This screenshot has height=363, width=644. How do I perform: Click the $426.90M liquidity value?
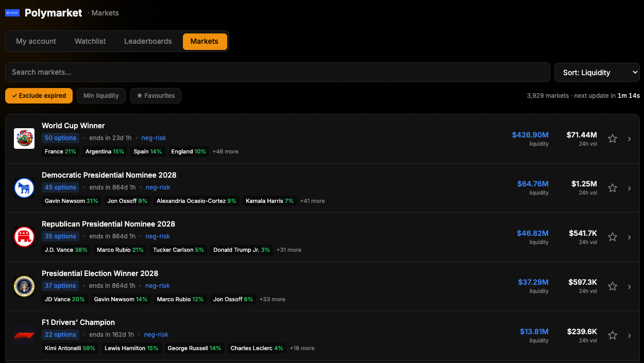[x=530, y=135]
